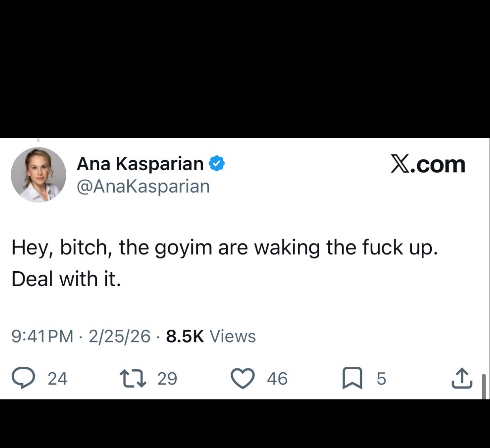Click the "Deal with it." text line
The width and height of the screenshot is (490, 448).
pos(66,279)
